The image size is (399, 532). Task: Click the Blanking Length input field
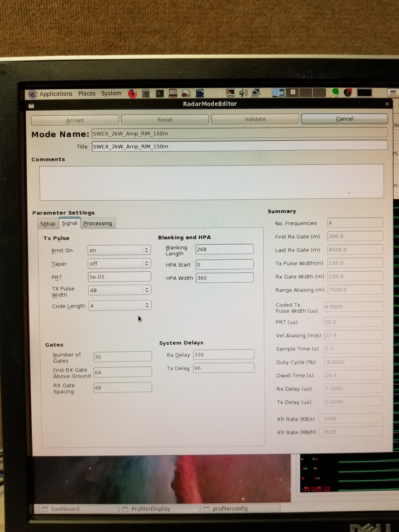click(x=224, y=249)
